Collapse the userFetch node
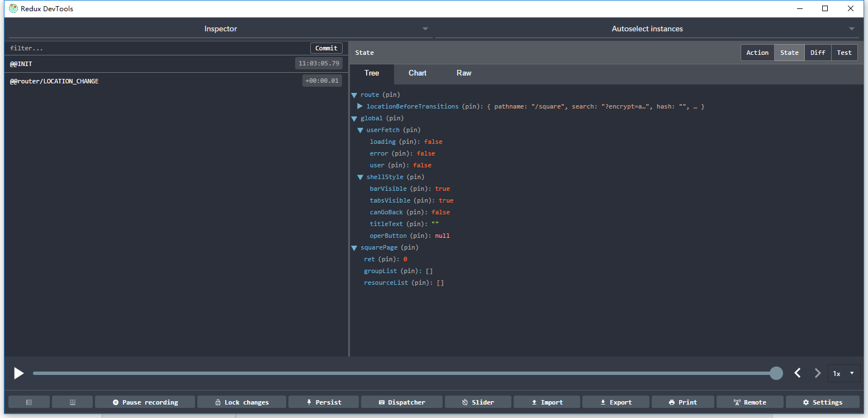 [361, 130]
